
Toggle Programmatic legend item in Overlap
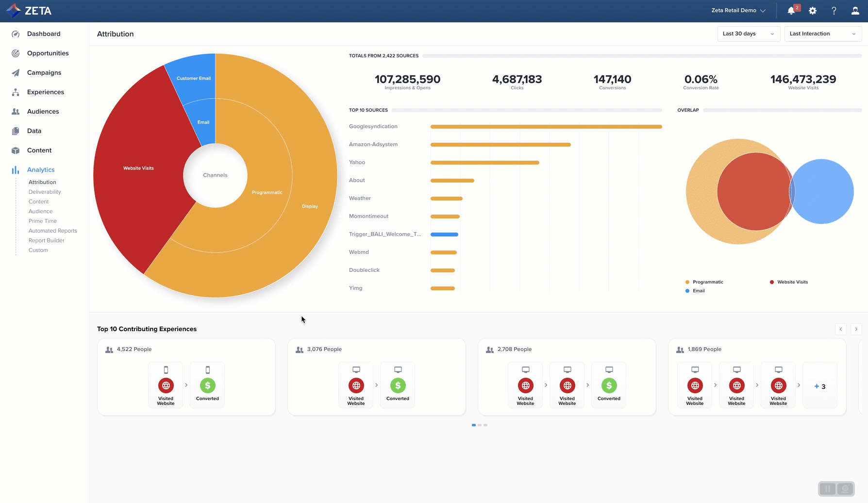pyautogui.click(x=707, y=282)
